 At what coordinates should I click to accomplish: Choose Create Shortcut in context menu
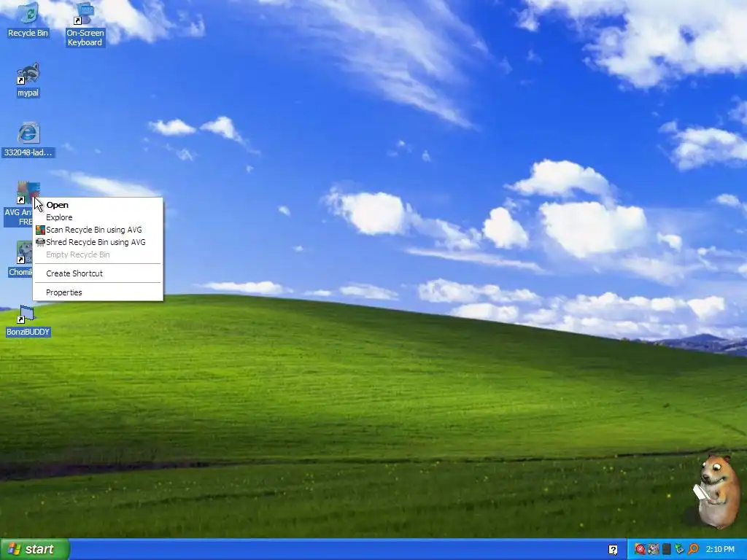pos(98,273)
